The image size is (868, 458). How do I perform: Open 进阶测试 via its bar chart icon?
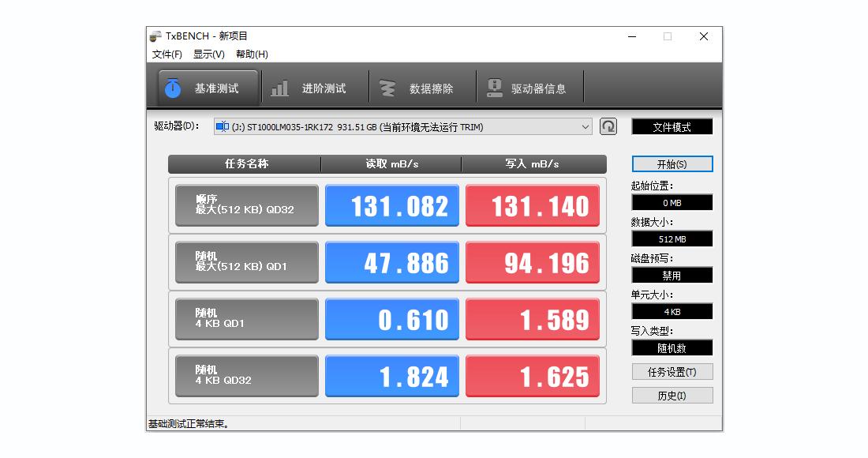click(279, 88)
